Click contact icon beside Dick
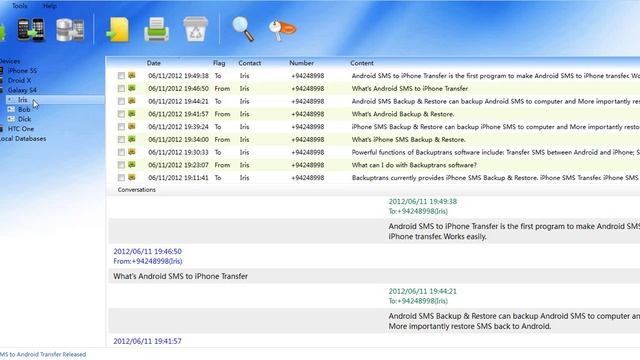Image resolution: width=640 pixels, height=360 pixels. pos(11,119)
